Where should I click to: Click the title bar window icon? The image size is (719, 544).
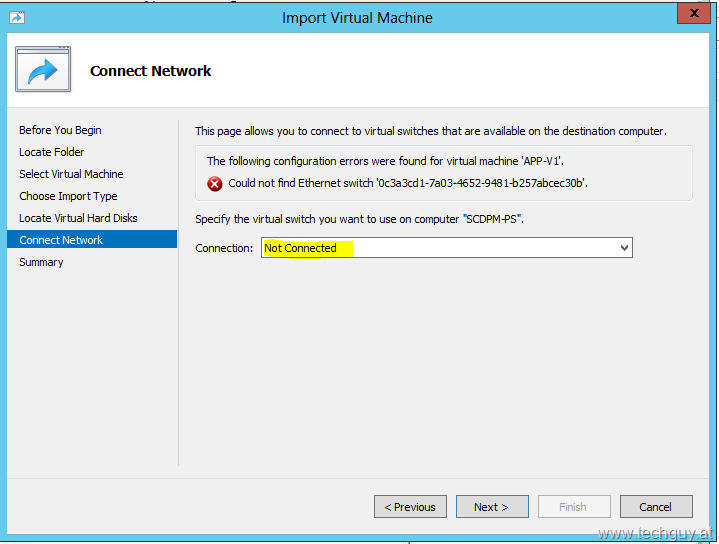point(17,17)
